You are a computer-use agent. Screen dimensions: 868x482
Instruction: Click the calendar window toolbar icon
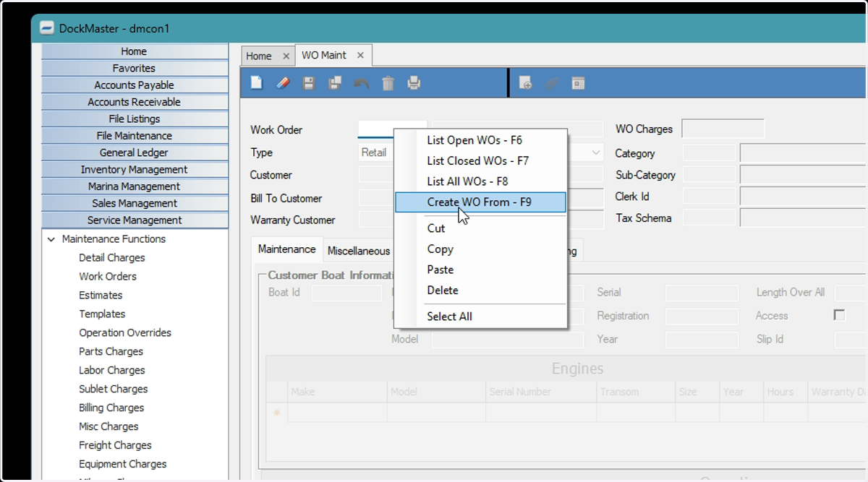[578, 83]
